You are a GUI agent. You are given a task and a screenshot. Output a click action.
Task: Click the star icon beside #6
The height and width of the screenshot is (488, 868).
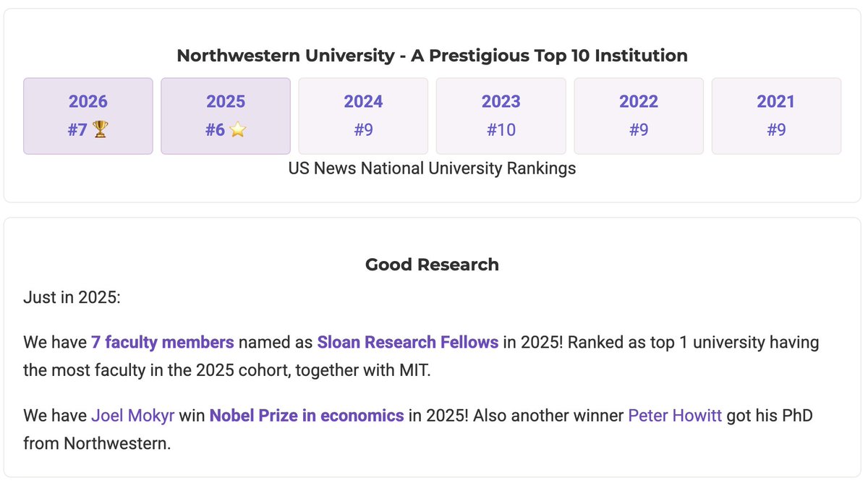tap(238, 131)
